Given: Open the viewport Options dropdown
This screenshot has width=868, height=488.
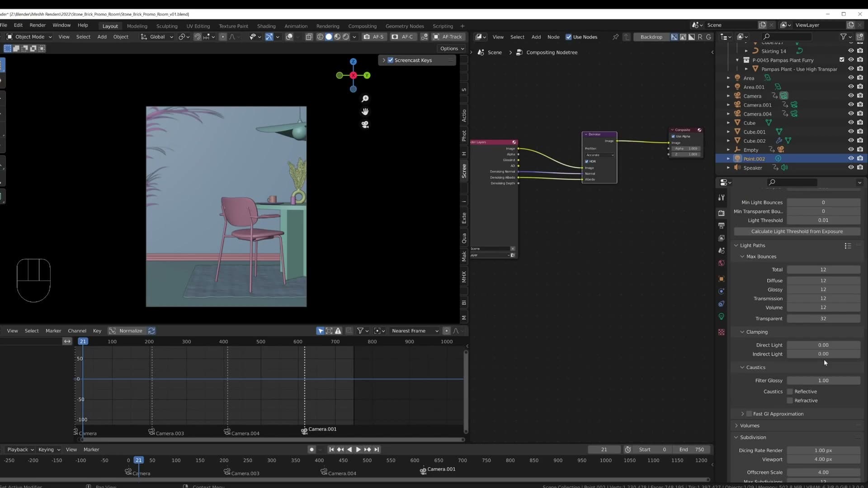Looking at the screenshot, I should pyautogui.click(x=452, y=48).
